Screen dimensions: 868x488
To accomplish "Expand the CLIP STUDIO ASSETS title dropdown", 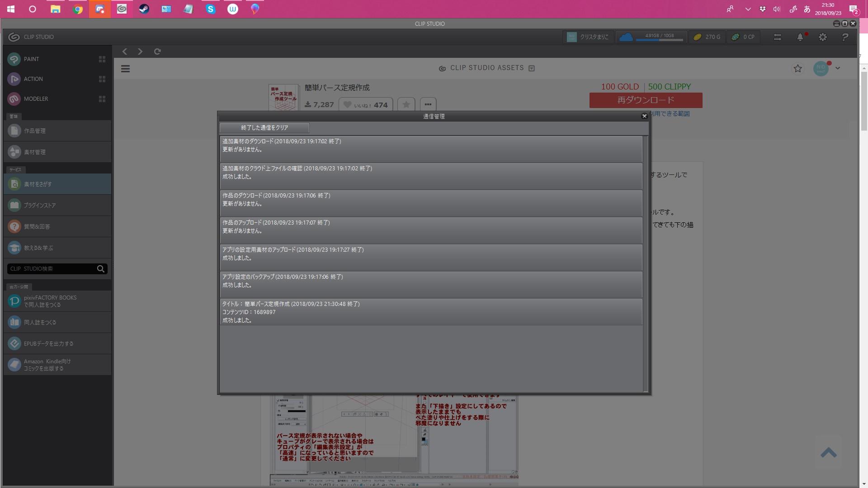I will point(532,68).
